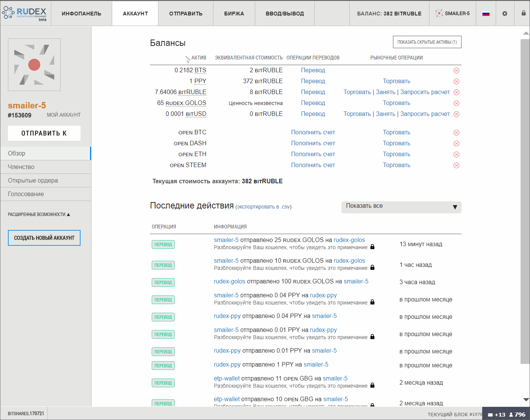The height and width of the screenshot is (420, 530).
Task: Click 'Отправить к' button
Action: 44,133
